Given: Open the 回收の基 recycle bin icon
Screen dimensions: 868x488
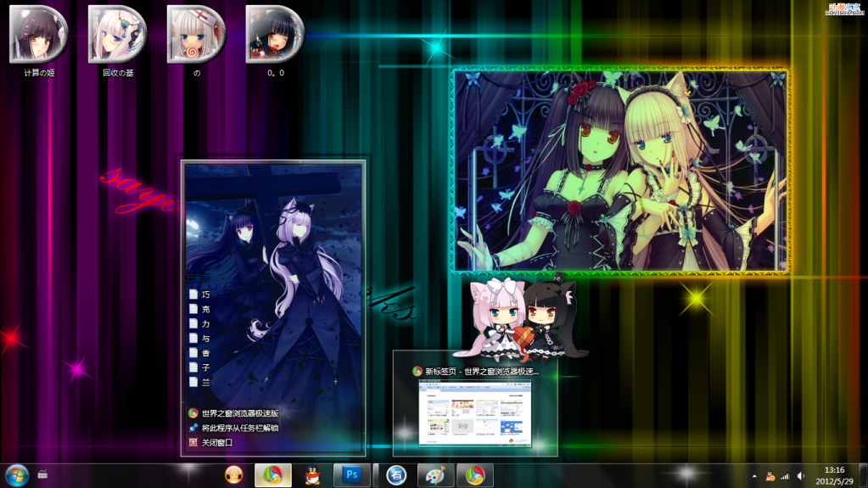Looking at the screenshot, I should click(118, 35).
